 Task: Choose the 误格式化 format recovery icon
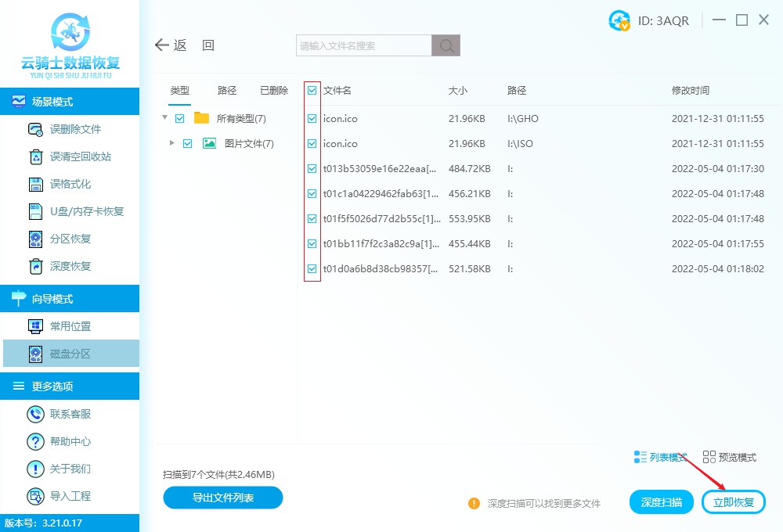35,185
